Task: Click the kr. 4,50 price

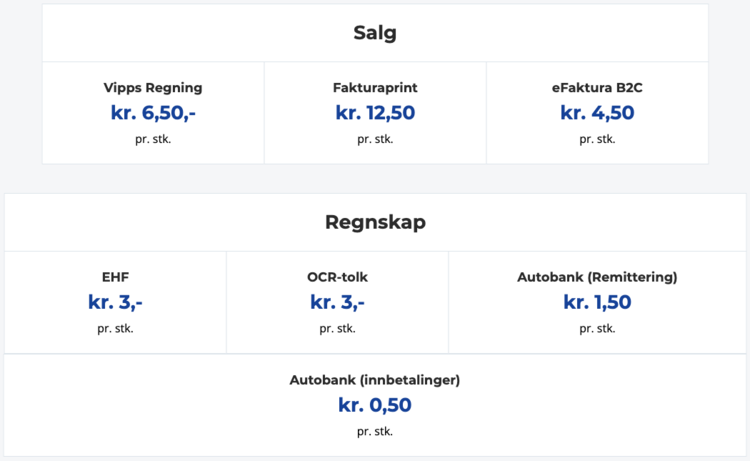Action: [597, 113]
